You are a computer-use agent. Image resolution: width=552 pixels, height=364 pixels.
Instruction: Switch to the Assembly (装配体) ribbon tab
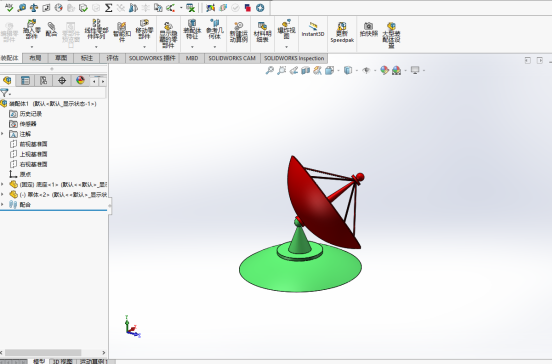click(10, 58)
